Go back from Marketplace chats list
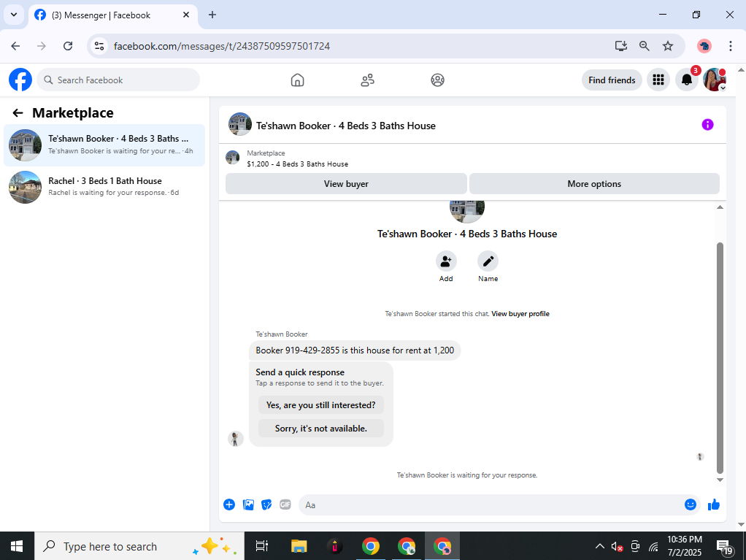746x560 pixels. point(18,112)
